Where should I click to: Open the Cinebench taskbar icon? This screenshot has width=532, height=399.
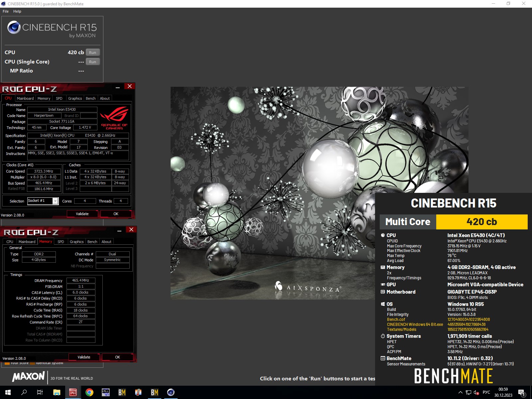coord(171,392)
